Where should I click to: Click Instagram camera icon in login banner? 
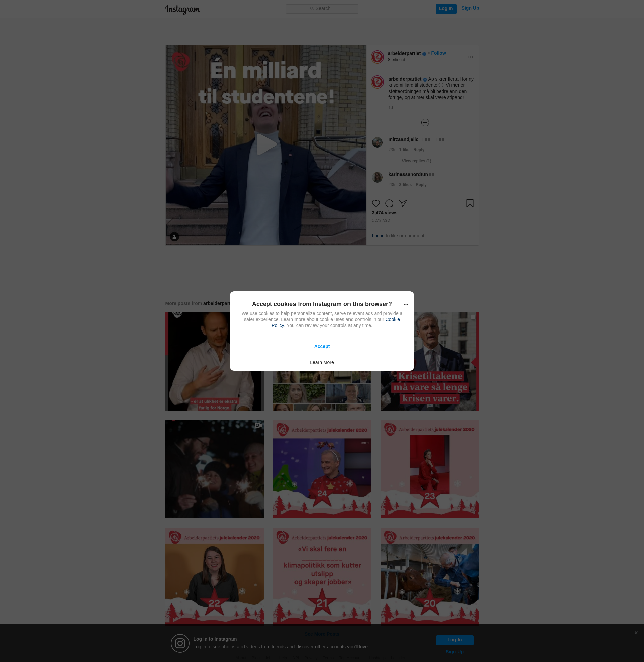(180, 644)
